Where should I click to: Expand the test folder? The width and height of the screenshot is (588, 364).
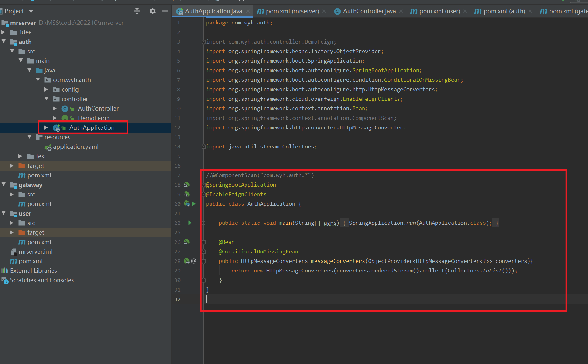(20, 156)
